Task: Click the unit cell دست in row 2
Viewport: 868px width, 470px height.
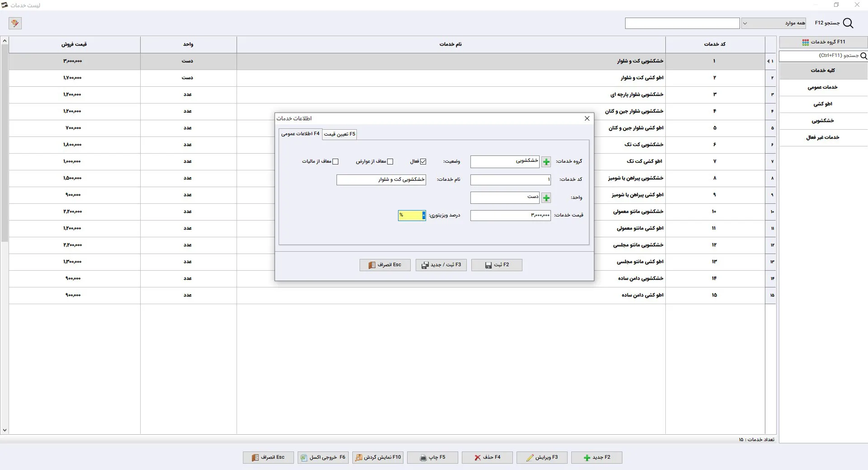Action: point(188,78)
